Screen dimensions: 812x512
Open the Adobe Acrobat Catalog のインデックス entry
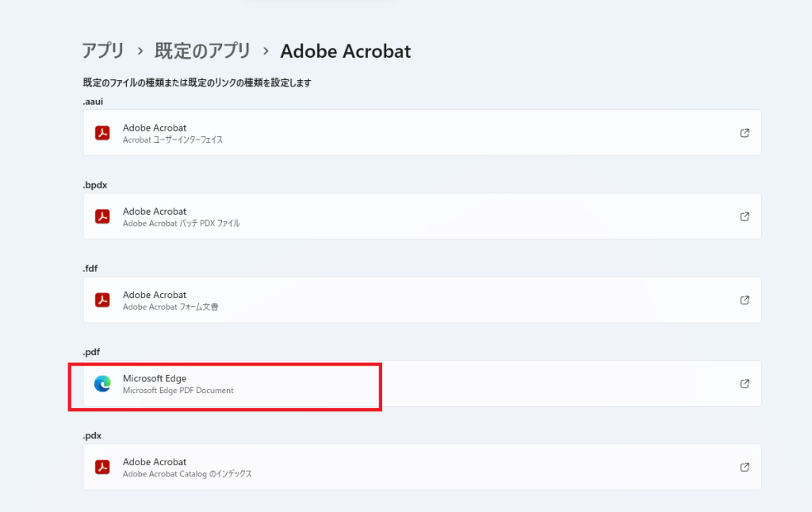coord(422,467)
